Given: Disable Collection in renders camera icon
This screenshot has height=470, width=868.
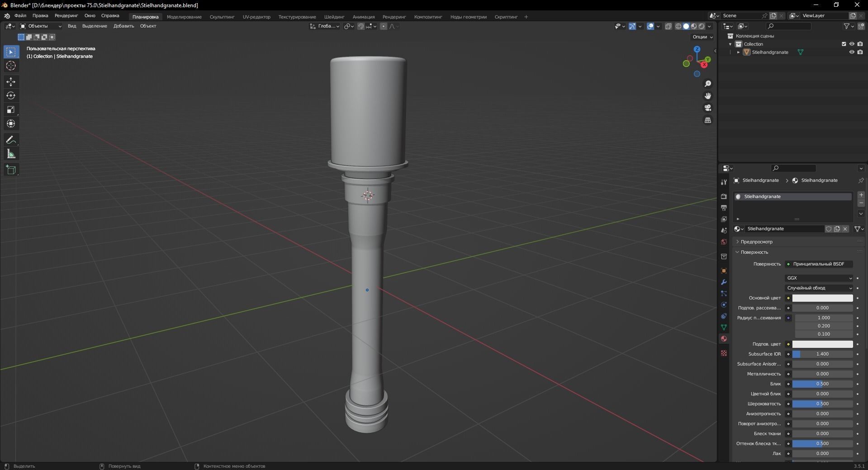Looking at the screenshot, I should 860,44.
